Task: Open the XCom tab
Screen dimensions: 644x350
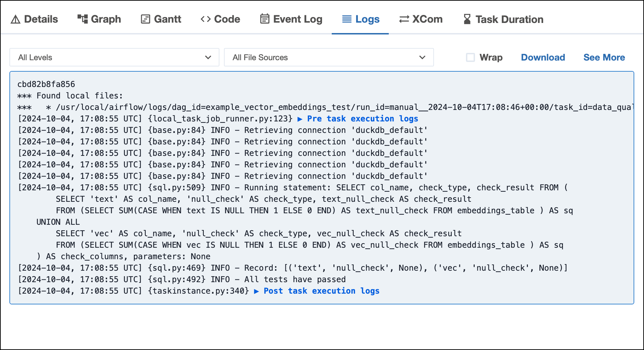Action: click(427, 19)
